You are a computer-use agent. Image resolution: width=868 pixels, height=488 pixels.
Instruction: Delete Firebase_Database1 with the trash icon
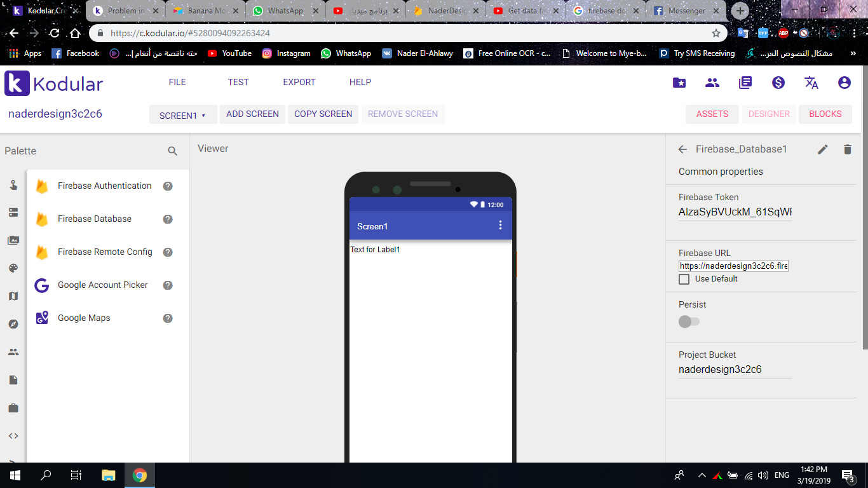847,149
